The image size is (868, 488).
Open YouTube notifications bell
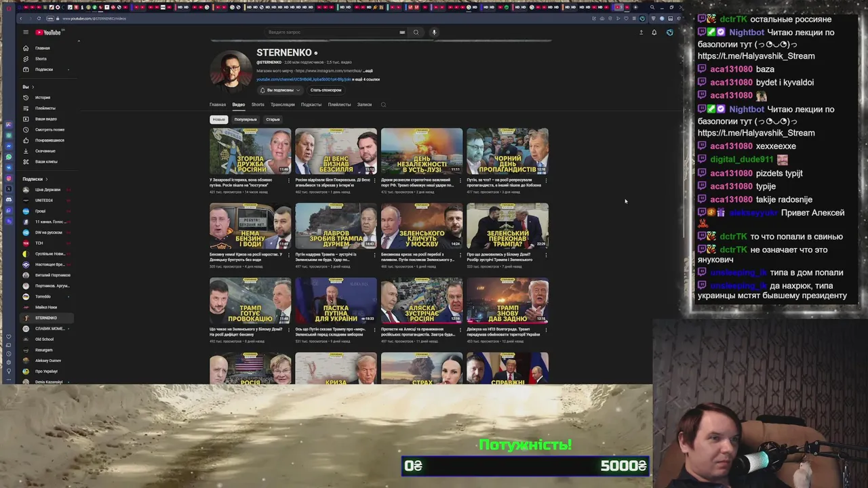[654, 33]
